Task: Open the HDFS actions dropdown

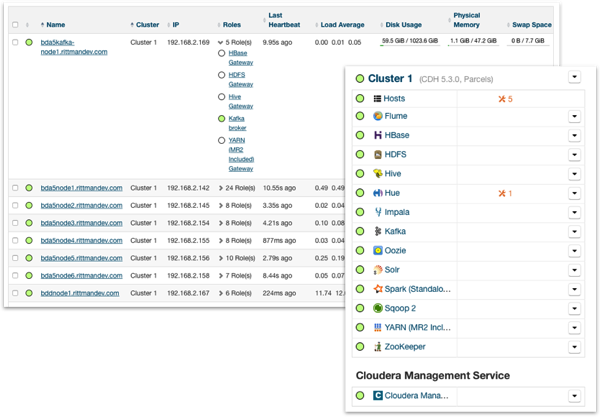Action: (574, 155)
